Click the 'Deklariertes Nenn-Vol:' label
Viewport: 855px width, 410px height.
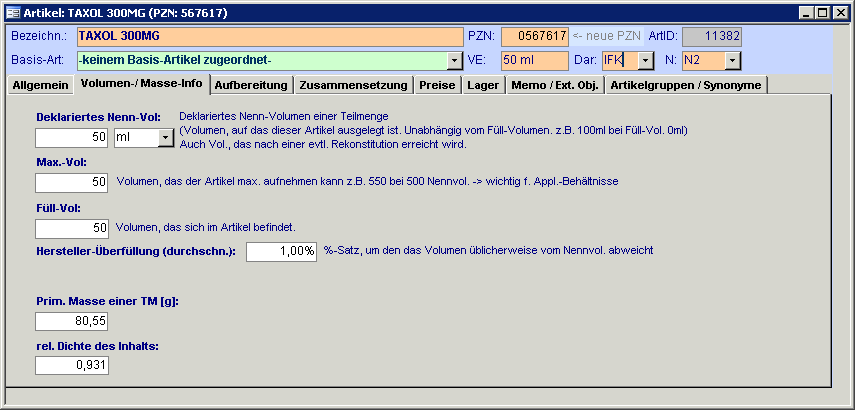pyautogui.click(x=99, y=117)
